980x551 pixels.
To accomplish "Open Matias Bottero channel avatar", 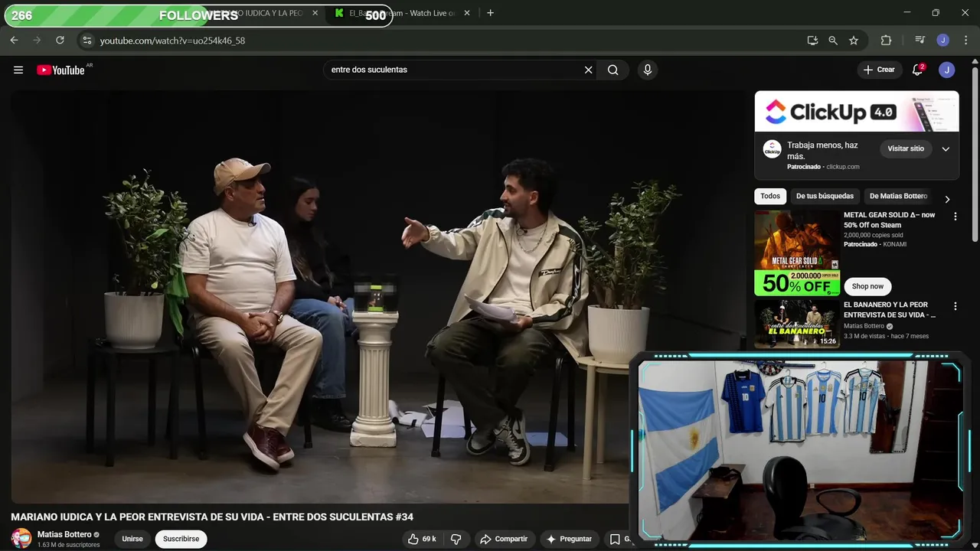I will [21, 538].
